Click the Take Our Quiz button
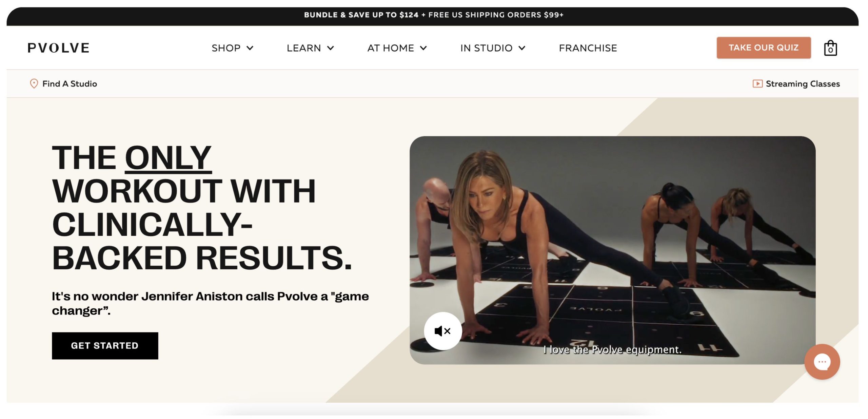The image size is (868, 419). [x=763, y=47]
